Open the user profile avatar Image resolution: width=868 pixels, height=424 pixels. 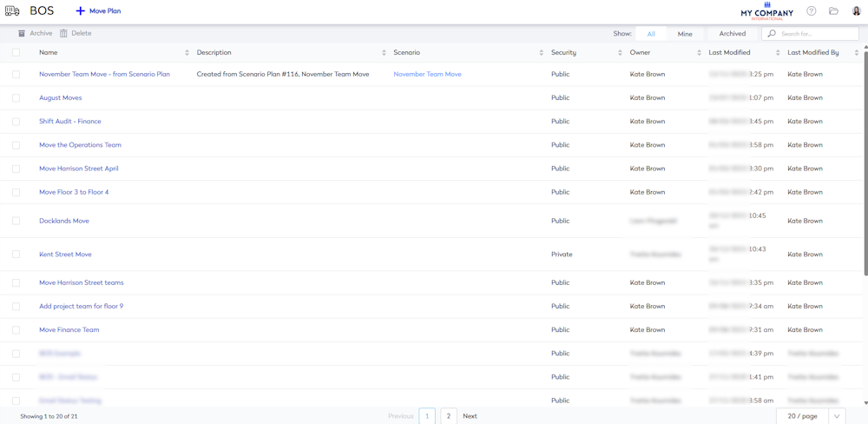click(x=856, y=11)
